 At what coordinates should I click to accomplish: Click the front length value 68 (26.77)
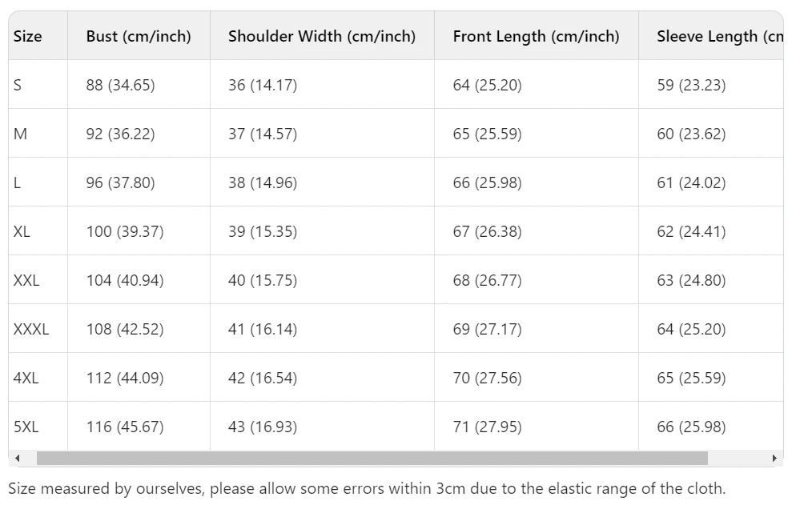(488, 280)
